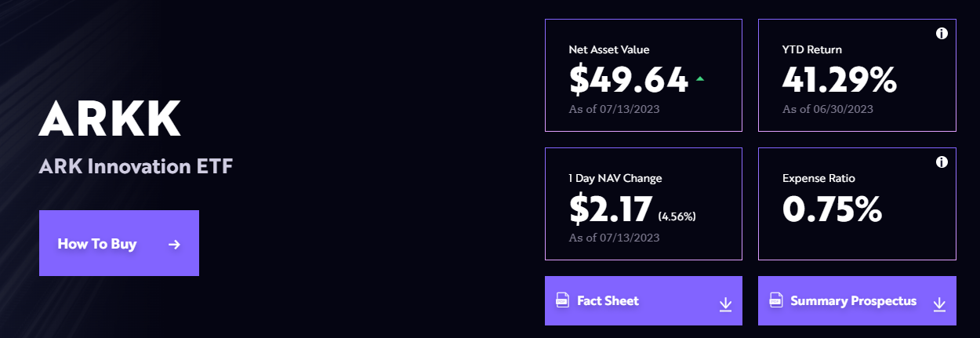Click the ARKK ticker heading
Image resolution: width=980 pixels, height=338 pixels.
coord(110,118)
